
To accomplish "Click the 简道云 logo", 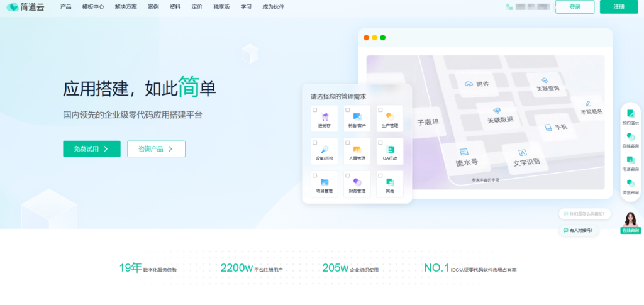I will coord(25,7).
